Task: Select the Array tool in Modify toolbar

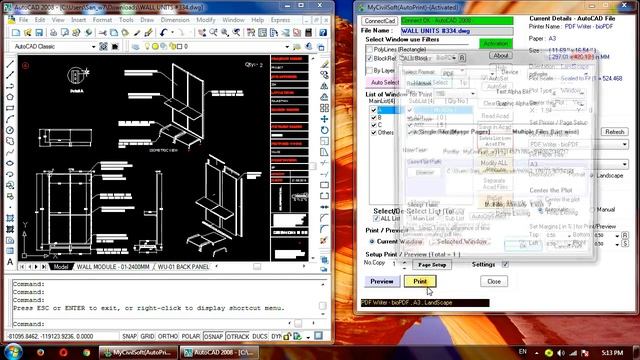Action: tap(324, 108)
